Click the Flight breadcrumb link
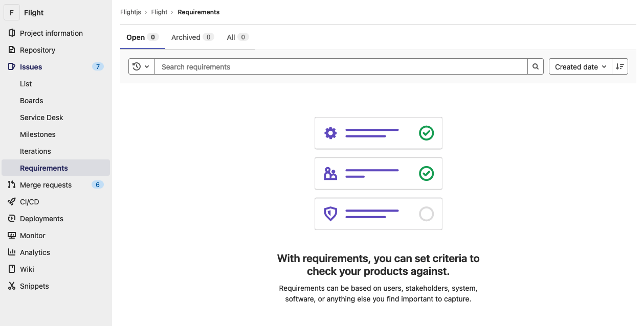Image resolution: width=644 pixels, height=326 pixels. coord(159,12)
